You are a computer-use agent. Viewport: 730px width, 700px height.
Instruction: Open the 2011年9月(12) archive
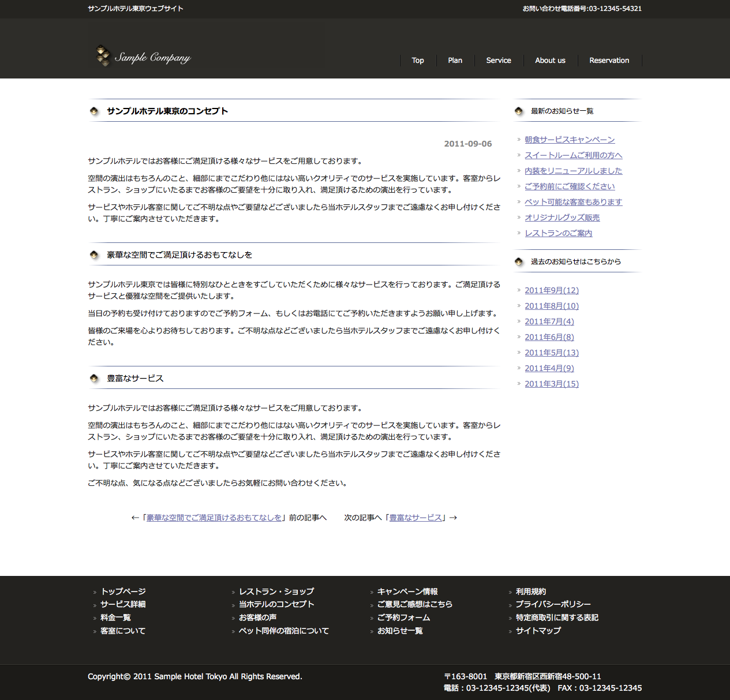point(552,290)
